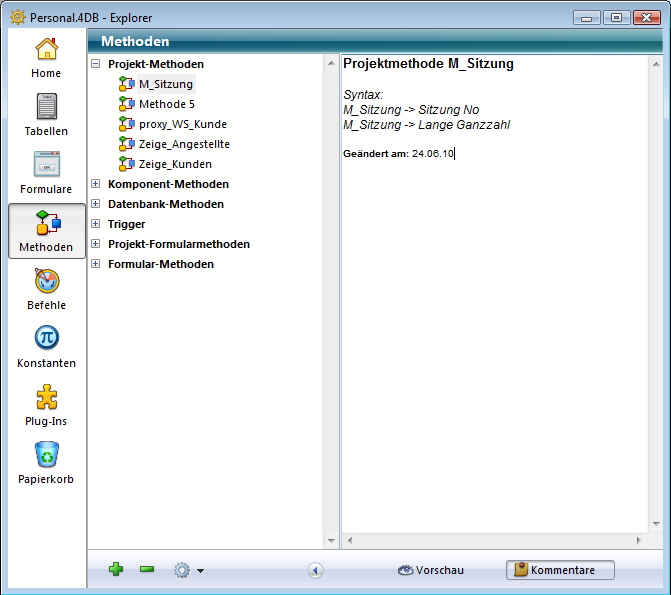This screenshot has height=595, width=671.
Task: Open the Home page icon
Action: (46, 56)
